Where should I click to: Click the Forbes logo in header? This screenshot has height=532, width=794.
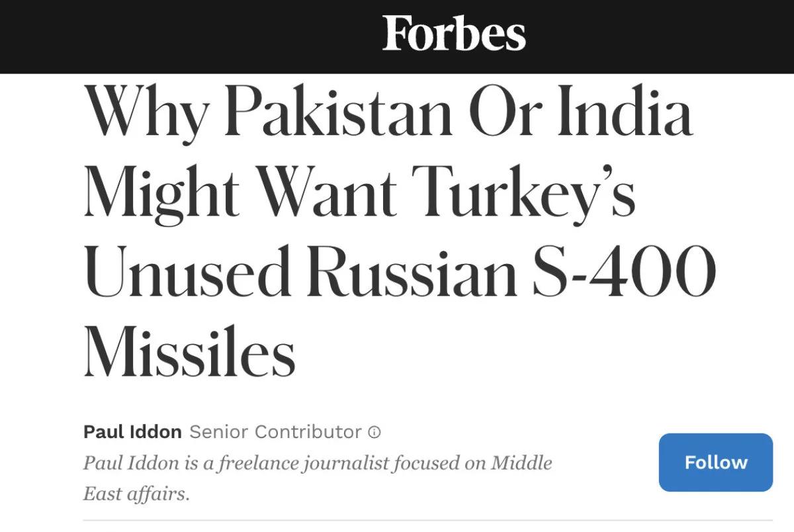pos(454,34)
